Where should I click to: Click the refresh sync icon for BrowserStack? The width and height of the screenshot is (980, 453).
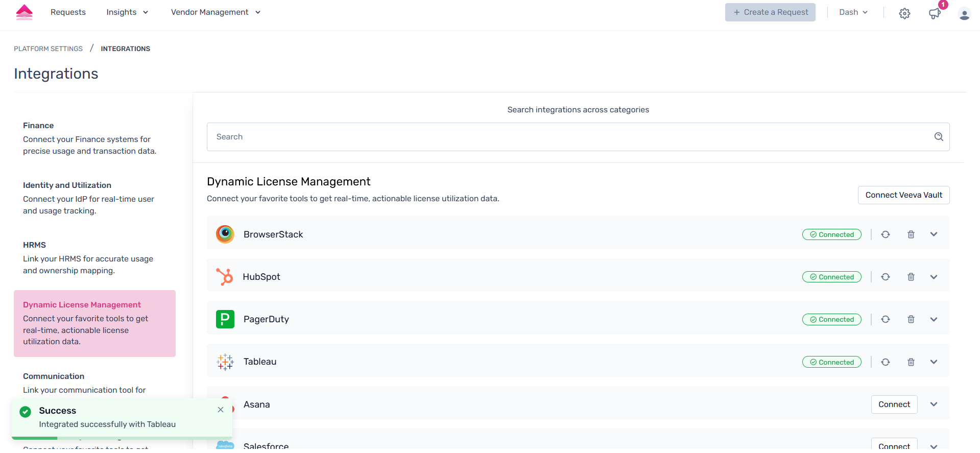coord(886,234)
